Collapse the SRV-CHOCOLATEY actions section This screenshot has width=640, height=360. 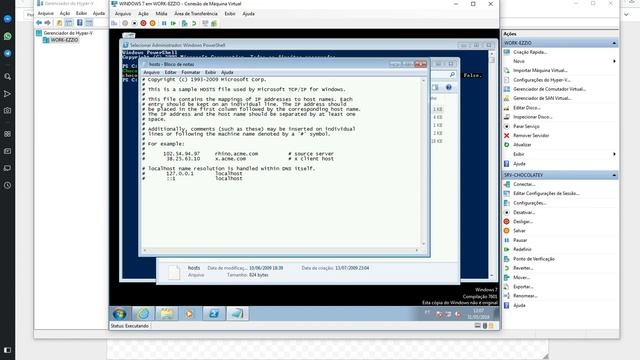click(614, 175)
